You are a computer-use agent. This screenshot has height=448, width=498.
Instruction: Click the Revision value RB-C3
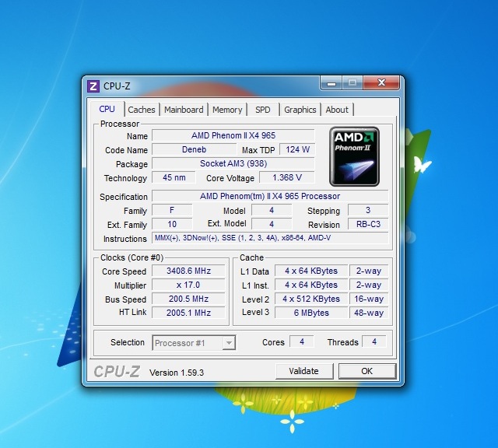(368, 224)
